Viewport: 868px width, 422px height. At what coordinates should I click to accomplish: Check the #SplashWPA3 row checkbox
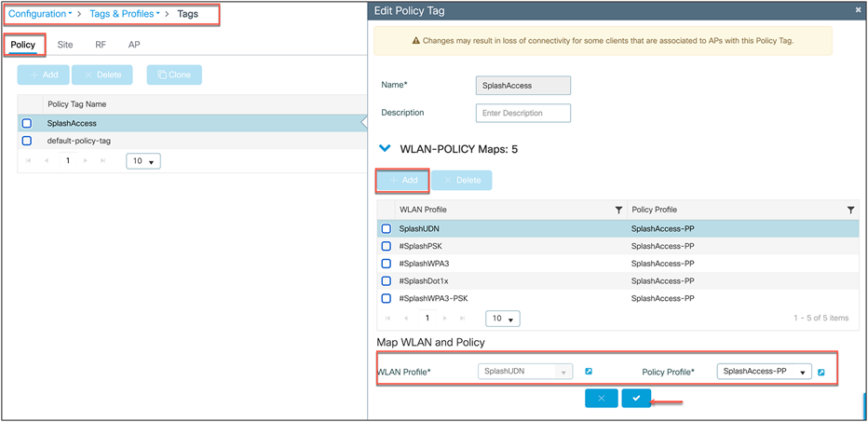coord(387,264)
